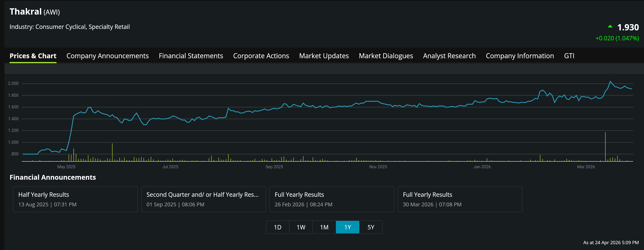
Task: Choose the 1M chart range
Action: pos(324,227)
